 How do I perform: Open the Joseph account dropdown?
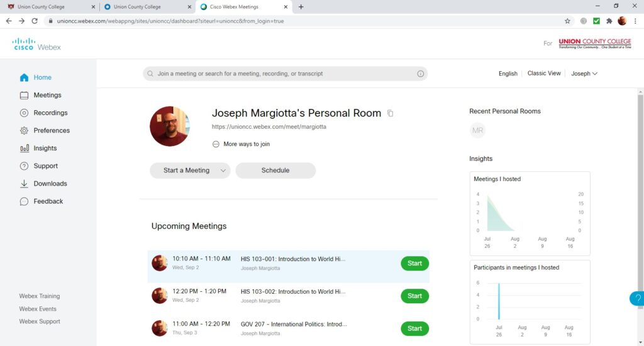coord(584,74)
